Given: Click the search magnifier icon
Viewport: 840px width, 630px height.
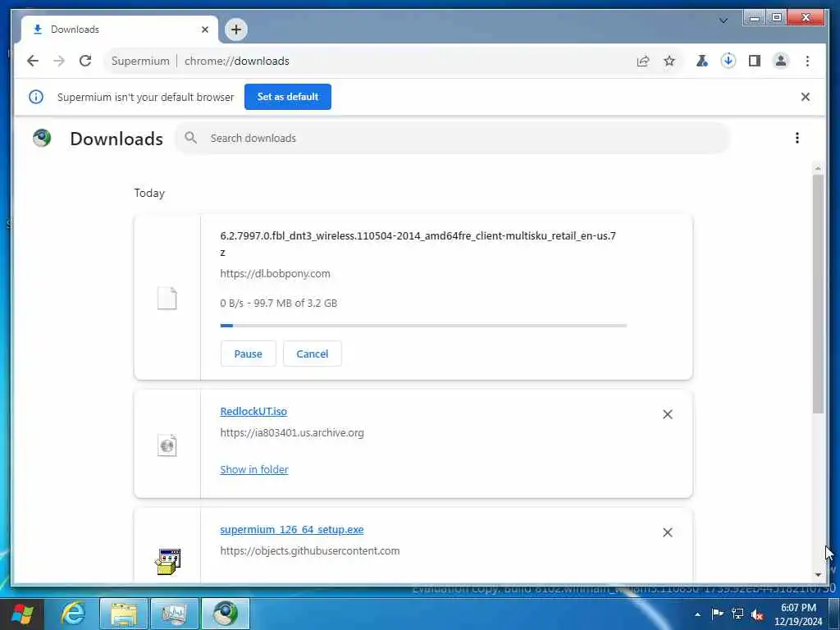Looking at the screenshot, I should click(x=190, y=138).
